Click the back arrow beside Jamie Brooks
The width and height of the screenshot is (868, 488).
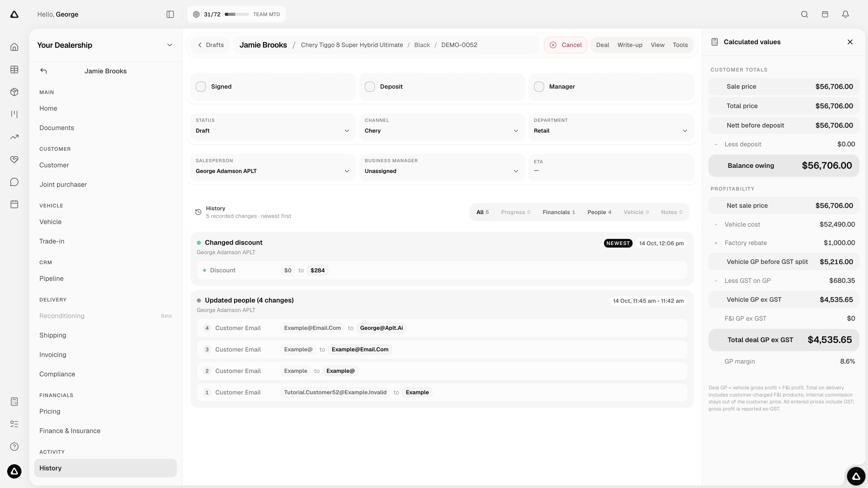pos(43,71)
